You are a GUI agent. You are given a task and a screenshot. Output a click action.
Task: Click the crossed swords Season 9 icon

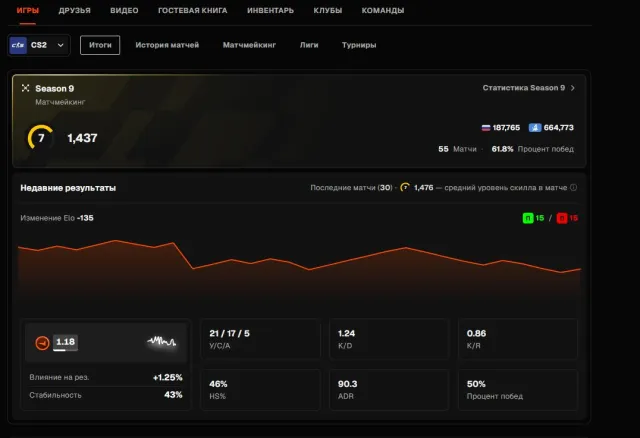26,88
